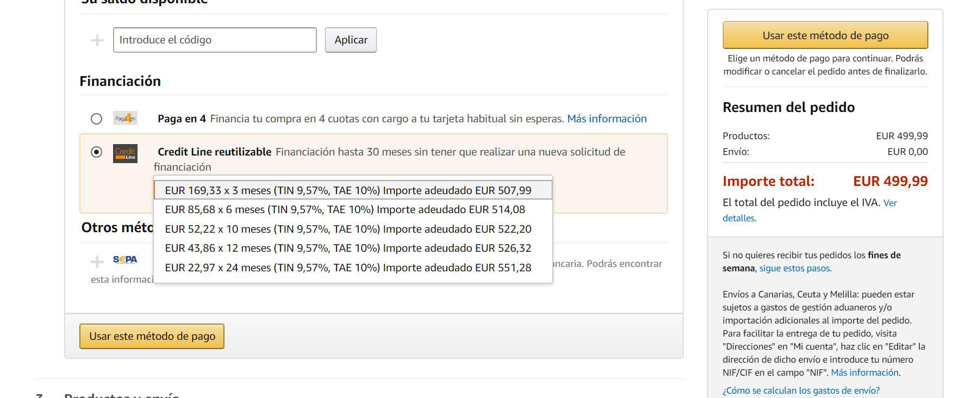Click the Paga en 4 logo icon
The image size is (980, 398).
[x=125, y=119]
